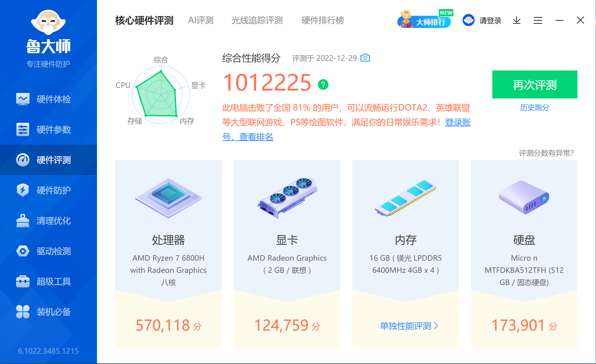The height and width of the screenshot is (364, 596).
Task: Open 单独性能评测 memory test link
Action: coord(406,326)
